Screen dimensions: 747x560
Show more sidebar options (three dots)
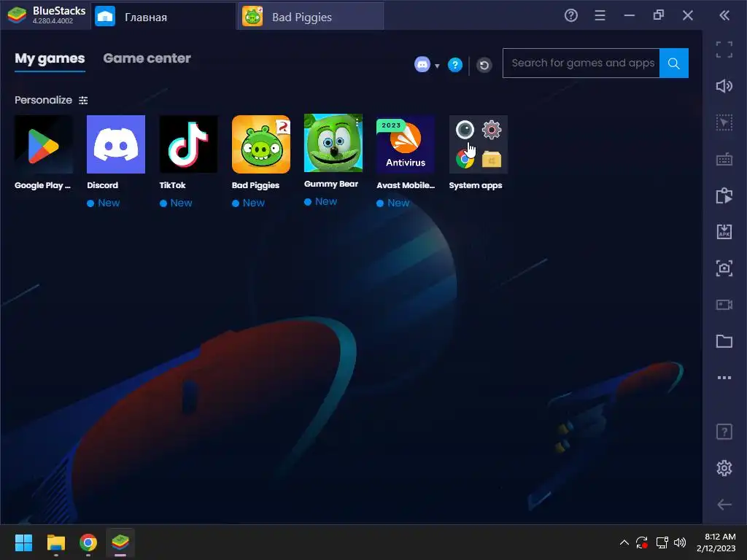(724, 378)
